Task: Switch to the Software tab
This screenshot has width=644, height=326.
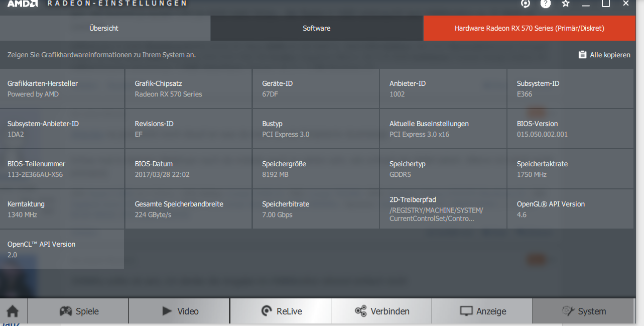Action: click(x=317, y=28)
